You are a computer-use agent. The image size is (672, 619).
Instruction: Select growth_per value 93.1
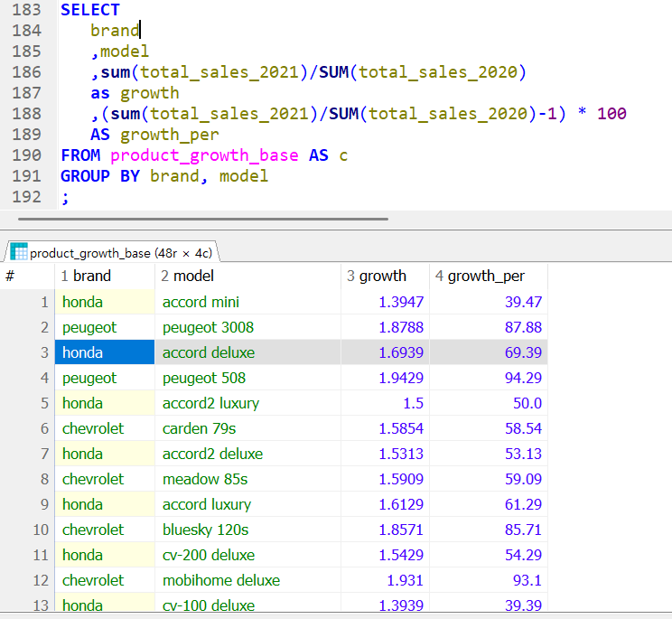(489, 580)
